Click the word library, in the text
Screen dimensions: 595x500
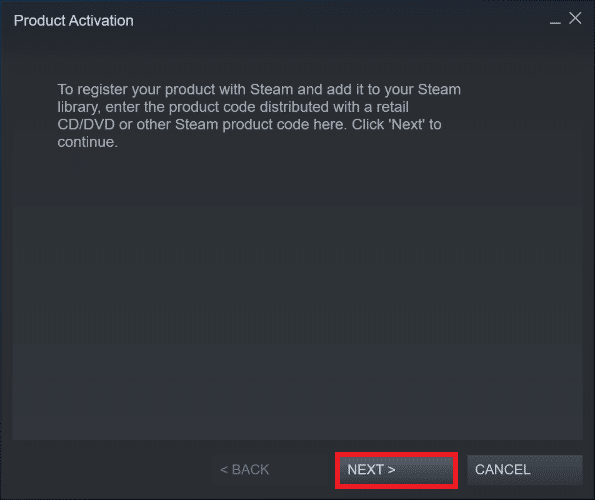click(x=79, y=107)
